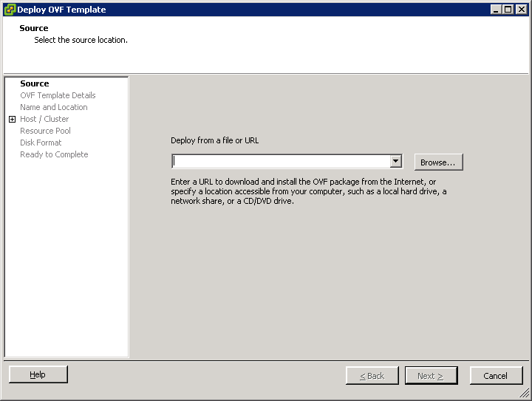Cancel the OVF deployment
The image size is (532, 401).
(x=496, y=376)
